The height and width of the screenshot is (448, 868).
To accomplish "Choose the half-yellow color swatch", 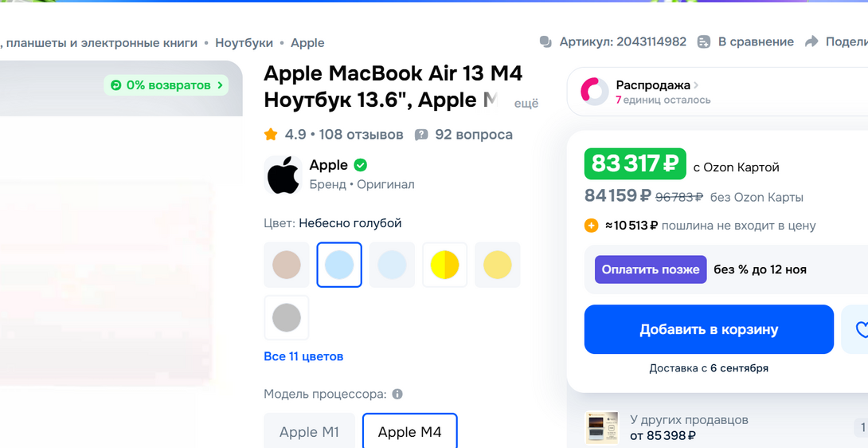I will 445,265.
